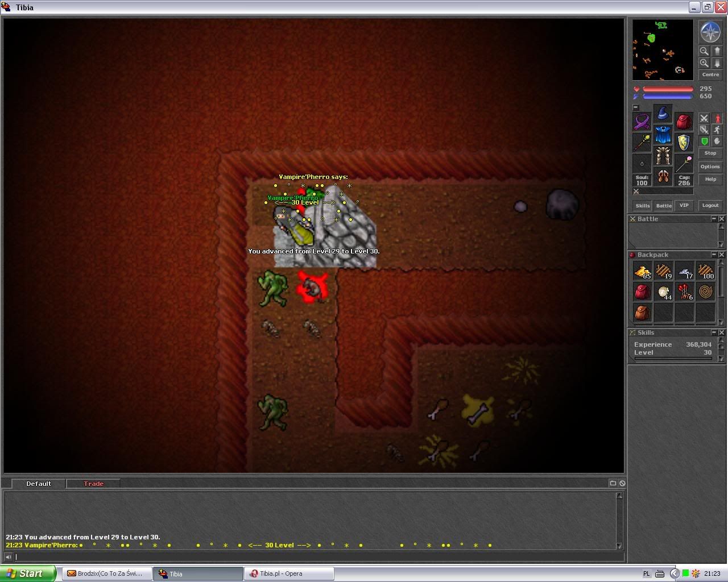Toggle secure mode hand icon
Screen dimensions: 728x582
tap(717, 141)
